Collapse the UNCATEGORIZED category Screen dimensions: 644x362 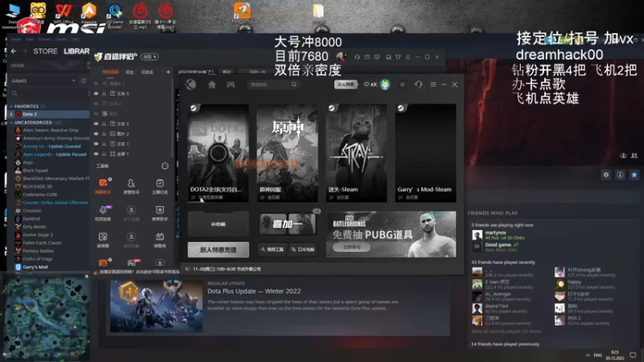coord(11,123)
